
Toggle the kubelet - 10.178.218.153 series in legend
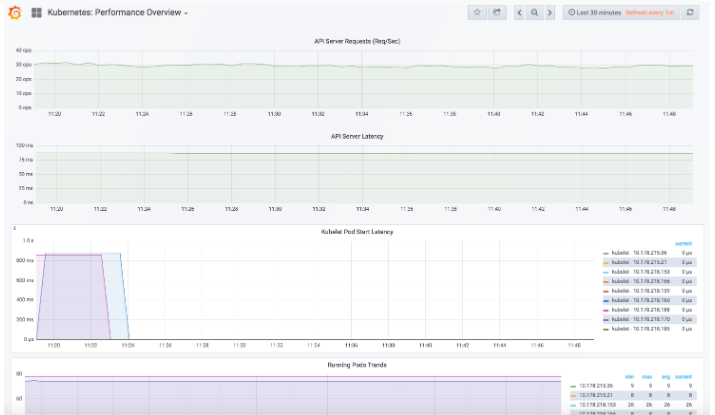pyautogui.click(x=641, y=272)
